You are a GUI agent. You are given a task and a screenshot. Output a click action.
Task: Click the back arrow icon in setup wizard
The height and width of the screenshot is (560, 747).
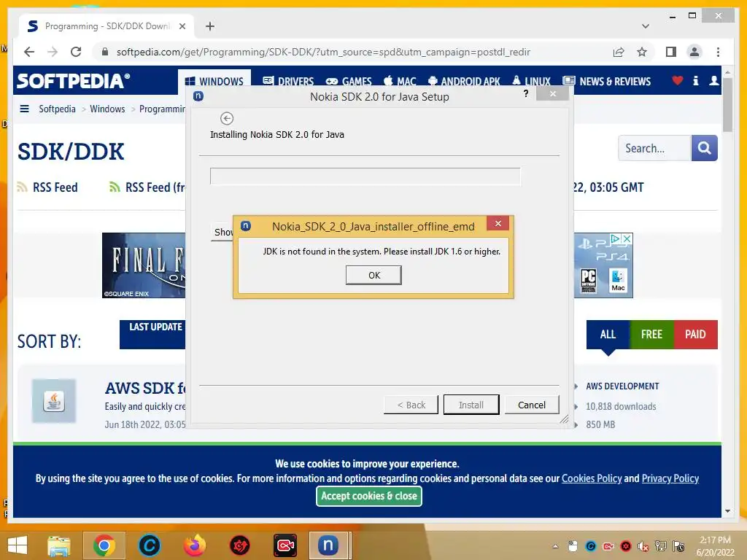point(227,118)
